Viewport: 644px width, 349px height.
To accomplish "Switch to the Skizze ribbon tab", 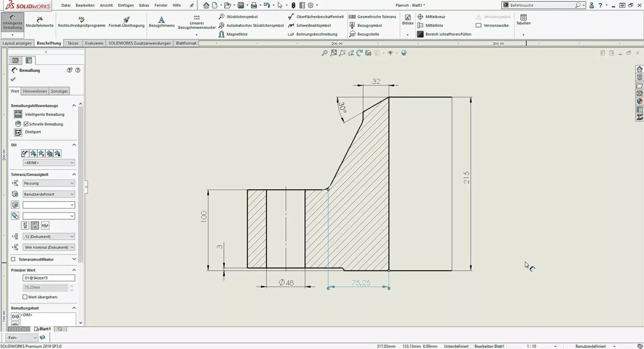I will (x=73, y=43).
